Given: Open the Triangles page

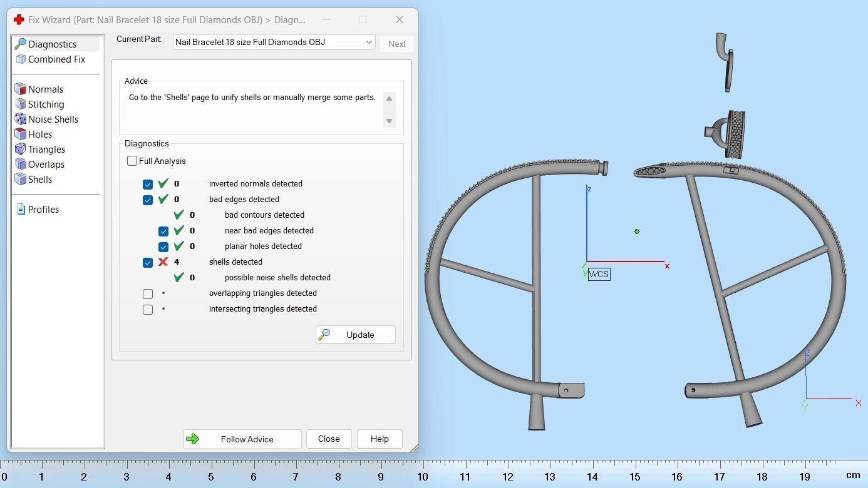Looking at the screenshot, I should pyautogui.click(x=46, y=149).
